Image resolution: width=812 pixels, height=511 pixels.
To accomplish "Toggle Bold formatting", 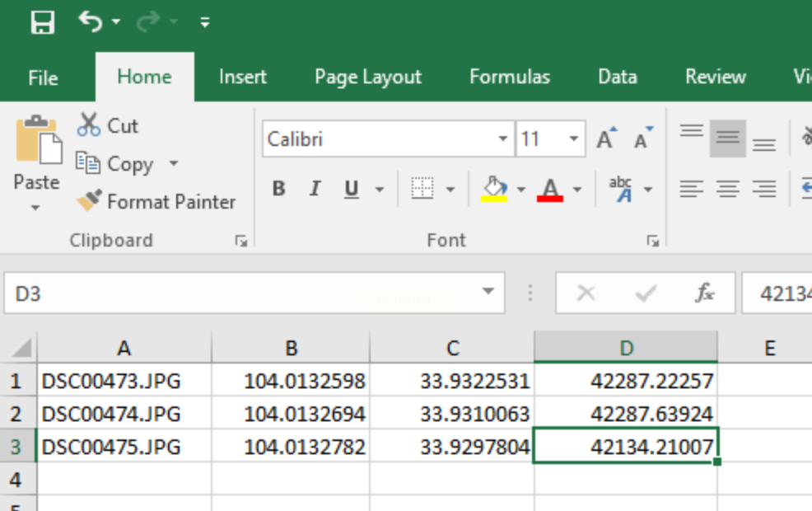I will point(278,190).
